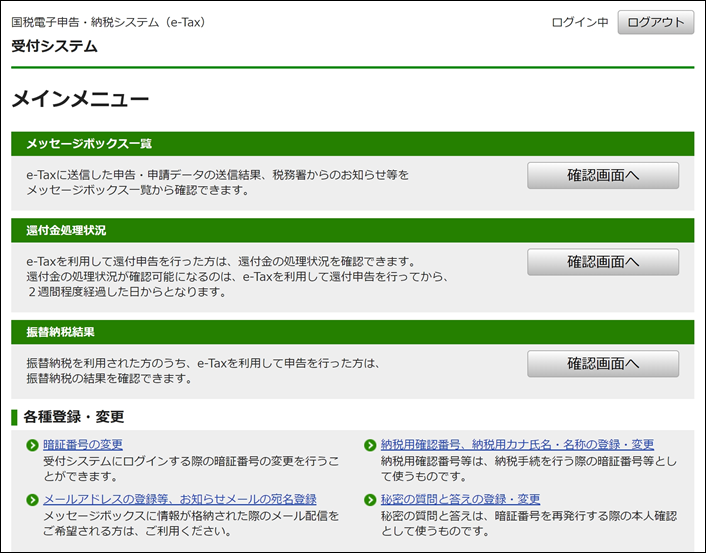706x553 pixels.
Task: Click description text about 2週間程度経過した日
Action: [127, 292]
